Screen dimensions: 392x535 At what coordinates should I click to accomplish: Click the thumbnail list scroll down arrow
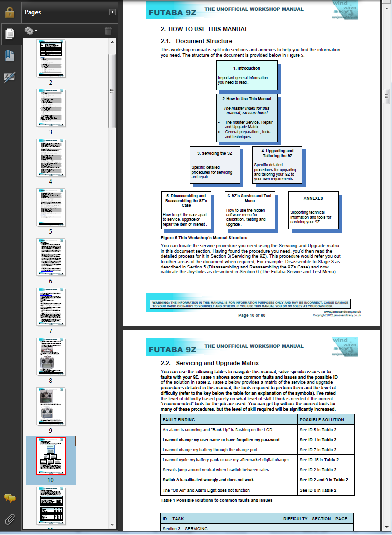point(112,525)
